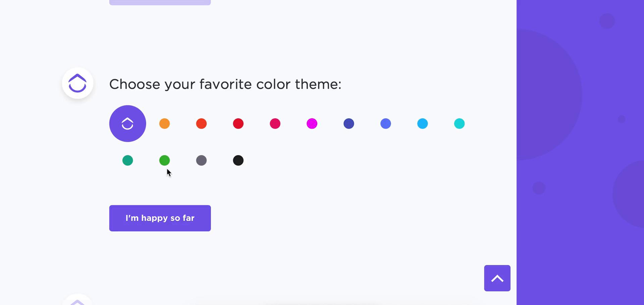
Task: Choose the red-orange color theme
Action: point(201,124)
